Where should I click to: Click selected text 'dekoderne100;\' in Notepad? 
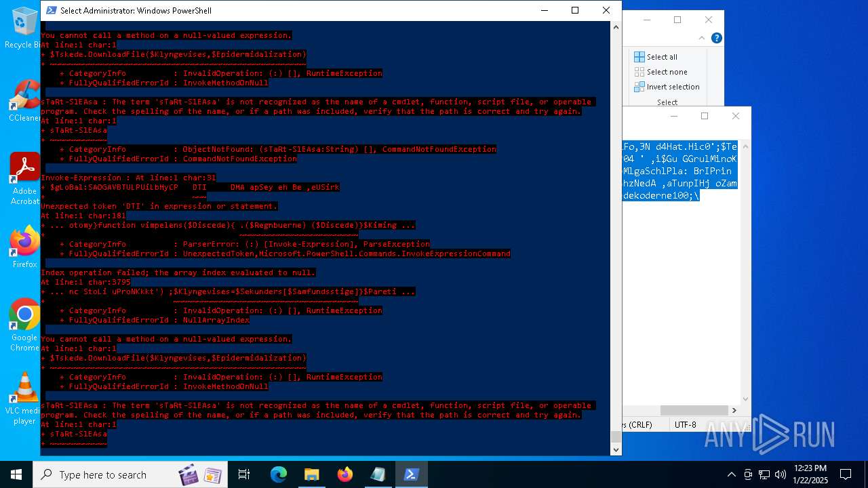point(661,196)
